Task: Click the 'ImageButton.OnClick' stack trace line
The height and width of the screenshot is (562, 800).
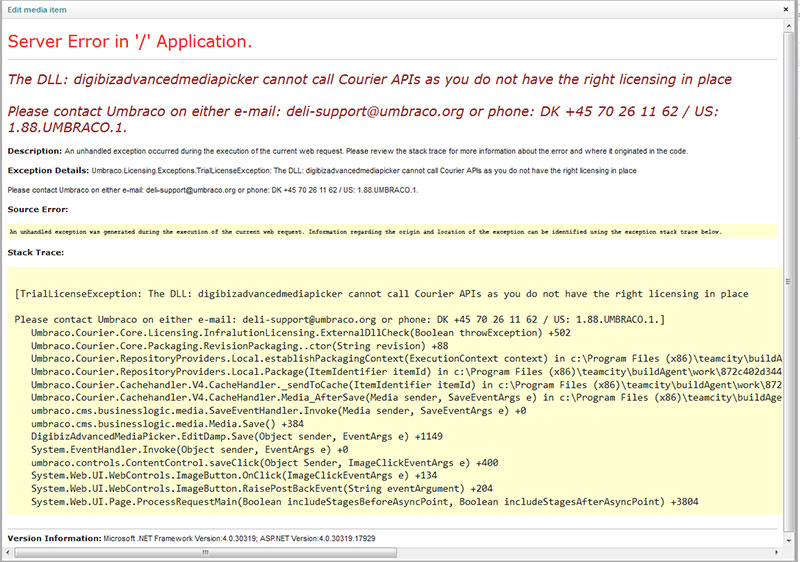Action: click(234, 476)
